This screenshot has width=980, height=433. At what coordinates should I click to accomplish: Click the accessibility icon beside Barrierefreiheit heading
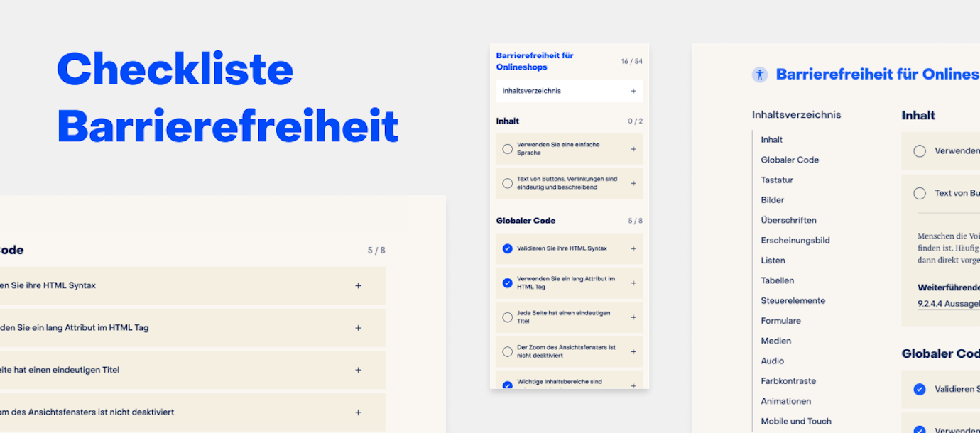(760, 75)
